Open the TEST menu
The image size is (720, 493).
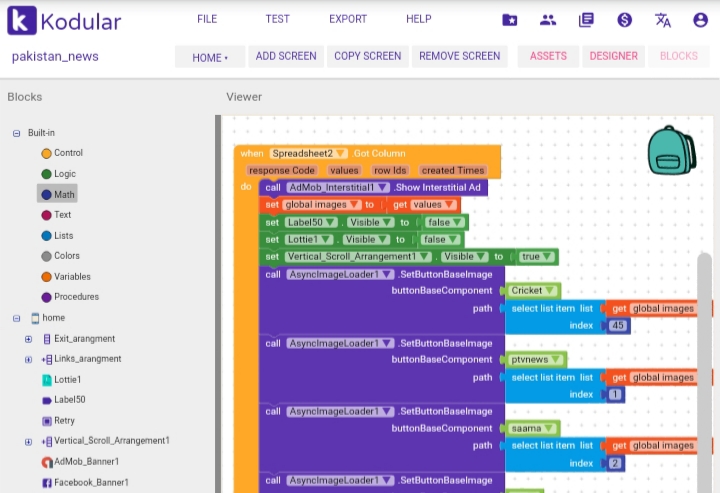coord(277,19)
